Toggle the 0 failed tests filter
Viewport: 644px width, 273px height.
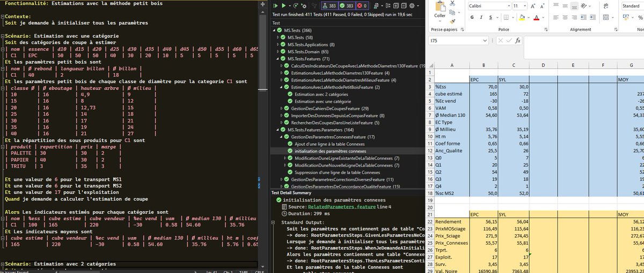tap(363, 6)
